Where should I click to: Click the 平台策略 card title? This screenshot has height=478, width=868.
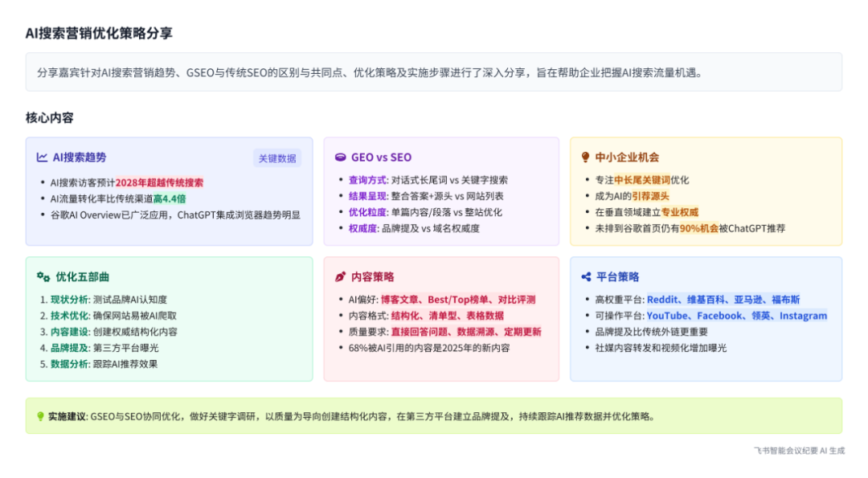pyautogui.click(x=618, y=276)
